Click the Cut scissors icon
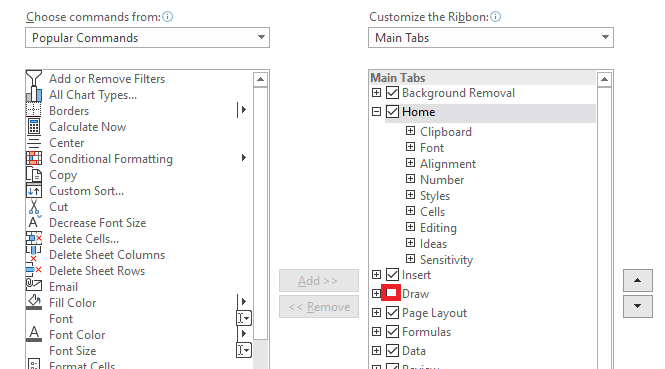The image size is (665, 369). [34, 207]
